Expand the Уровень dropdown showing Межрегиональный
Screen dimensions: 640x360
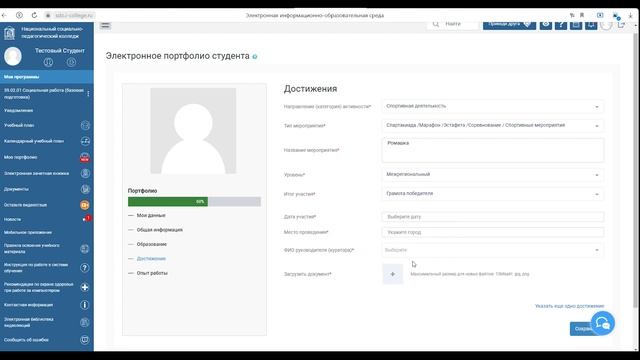click(493, 174)
